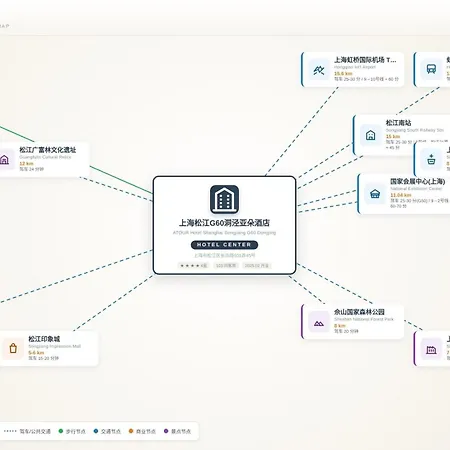This screenshot has height=450, width=450.
Task: Click the four-star rating tag
Action: (x=193, y=266)
